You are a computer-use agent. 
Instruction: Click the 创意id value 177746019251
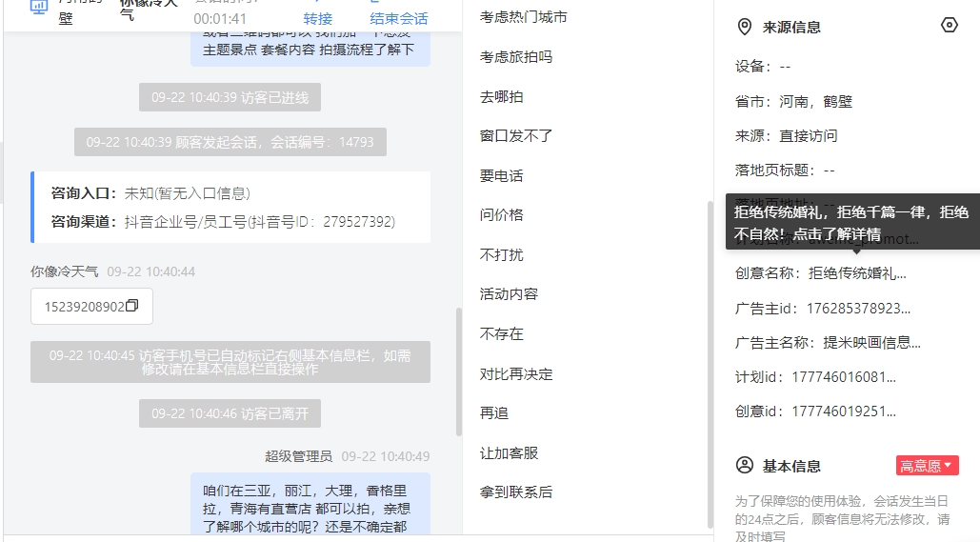point(844,412)
